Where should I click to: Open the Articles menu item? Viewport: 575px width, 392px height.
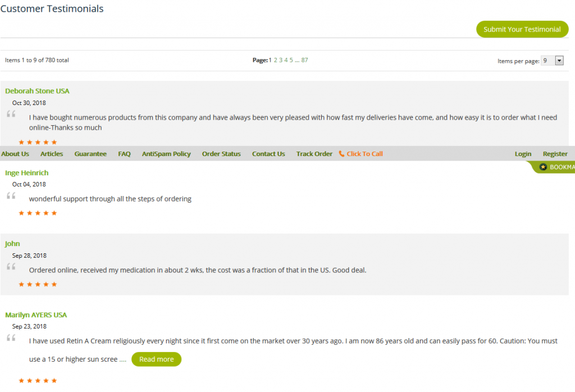(52, 154)
